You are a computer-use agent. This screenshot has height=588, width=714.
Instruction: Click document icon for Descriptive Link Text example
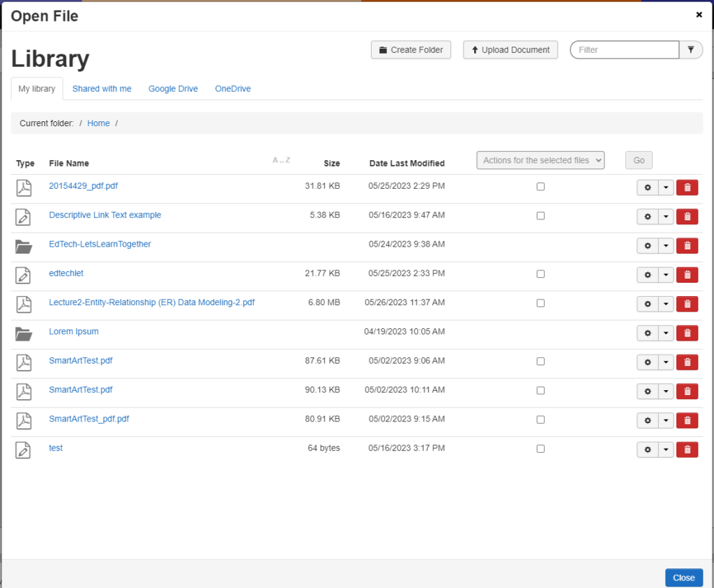point(24,217)
